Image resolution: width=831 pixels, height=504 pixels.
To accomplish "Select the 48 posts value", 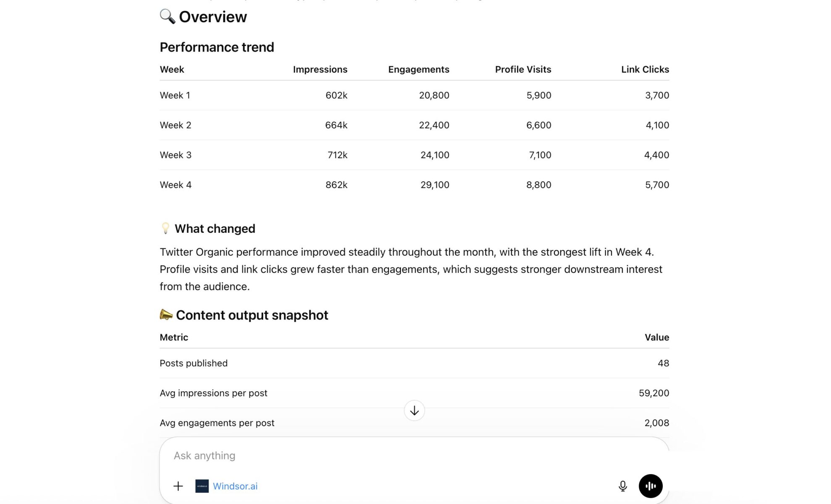I will coord(663,363).
